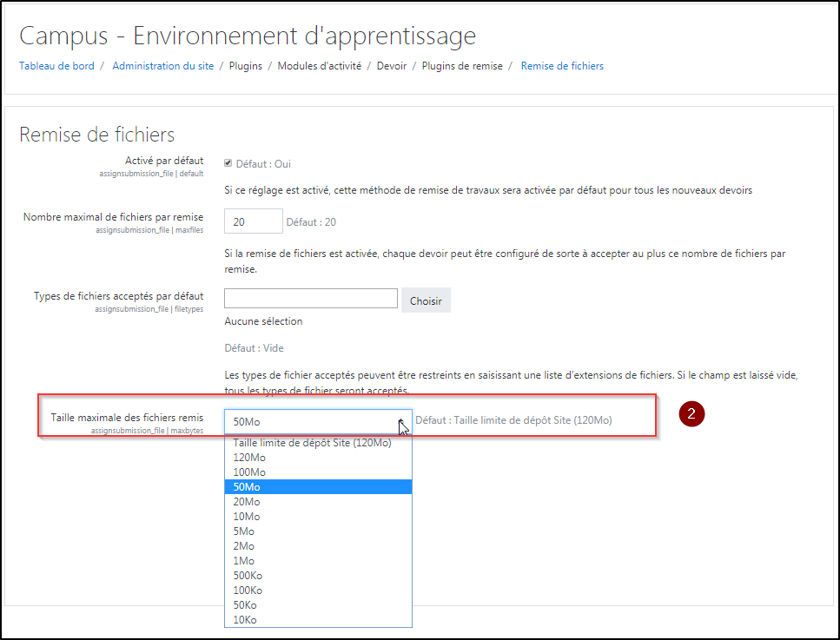Image resolution: width=840 pixels, height=640 pixels.
Task: Click the red number 2 annotation marker
Action: click(691, 414)
